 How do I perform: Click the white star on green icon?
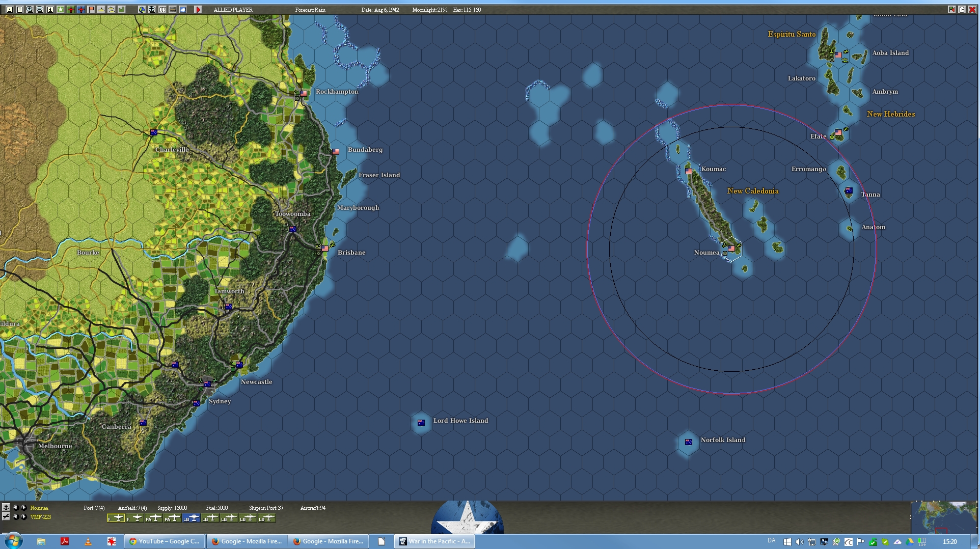(61, 9)
